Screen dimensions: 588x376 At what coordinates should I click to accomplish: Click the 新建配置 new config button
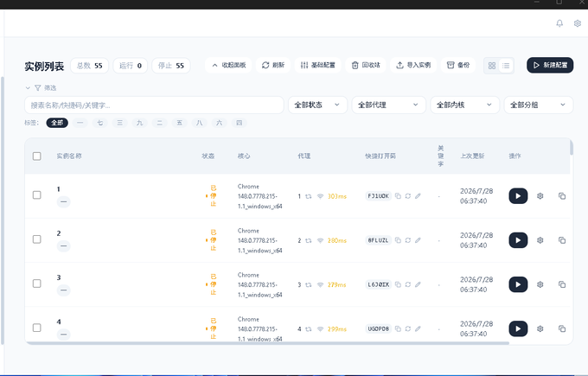tap(550, 65)
